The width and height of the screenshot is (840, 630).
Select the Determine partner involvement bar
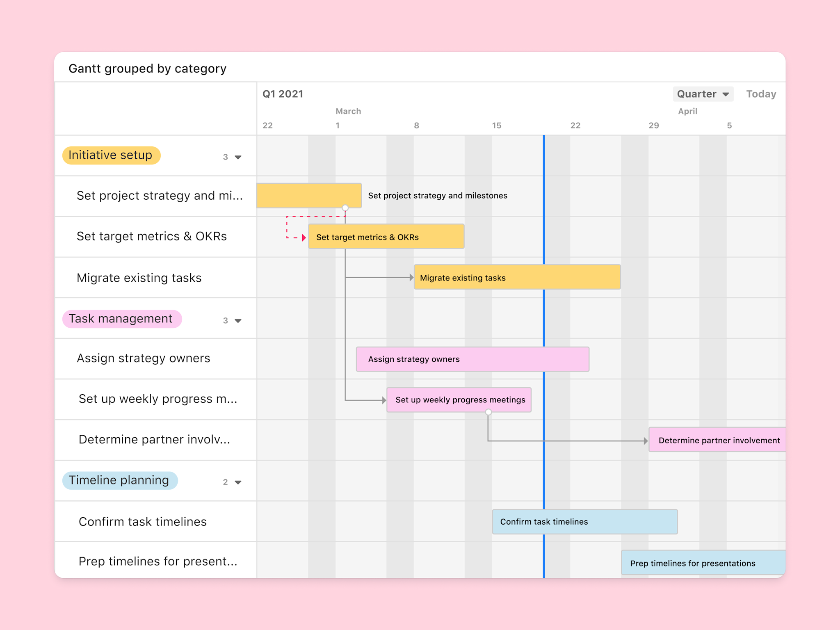(718, 440)
